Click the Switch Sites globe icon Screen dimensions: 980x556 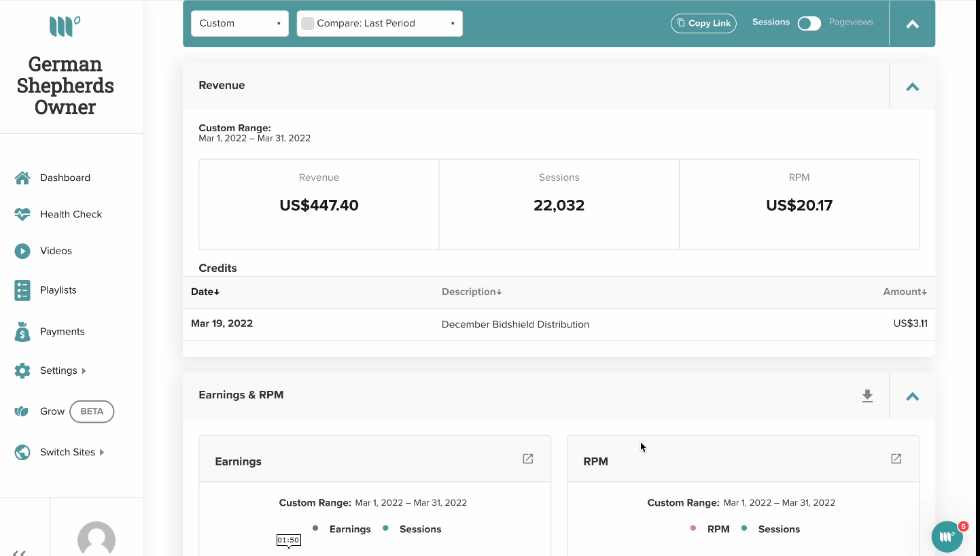(x=22, y=452)
